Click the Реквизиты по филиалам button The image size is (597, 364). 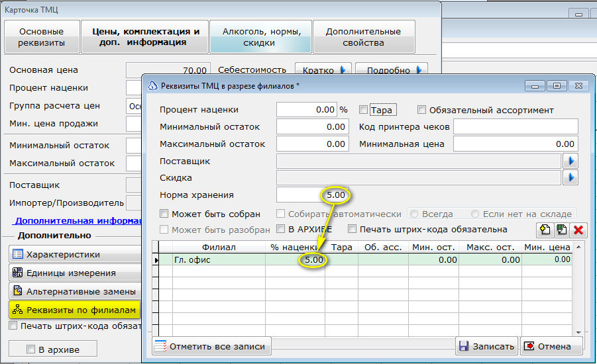75,310
